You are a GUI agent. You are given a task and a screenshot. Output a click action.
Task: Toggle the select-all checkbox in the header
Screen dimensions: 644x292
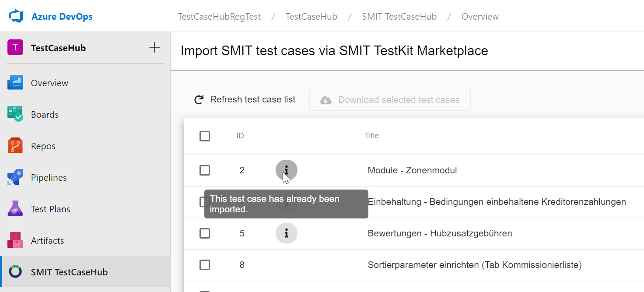point(205,136)
